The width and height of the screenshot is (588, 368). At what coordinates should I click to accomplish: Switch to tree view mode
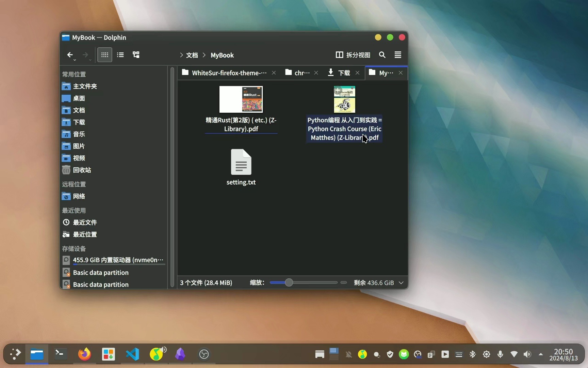click(136, 55)
